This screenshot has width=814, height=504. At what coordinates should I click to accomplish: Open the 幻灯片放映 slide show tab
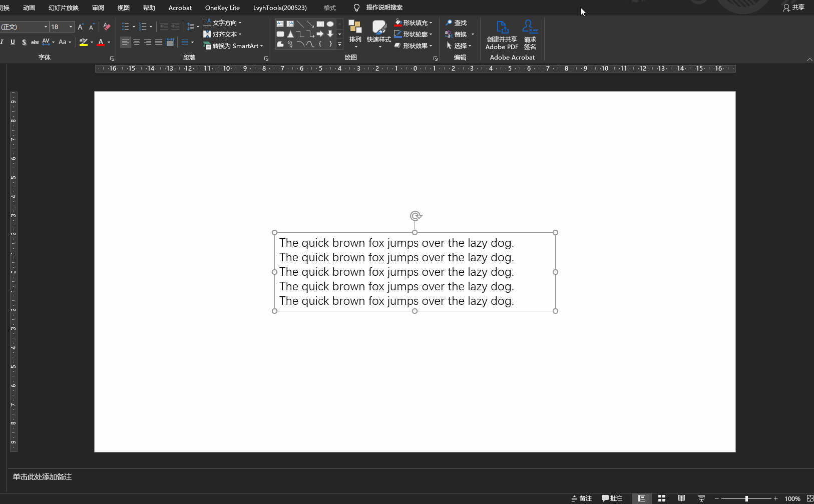click(x=64, y=8)
